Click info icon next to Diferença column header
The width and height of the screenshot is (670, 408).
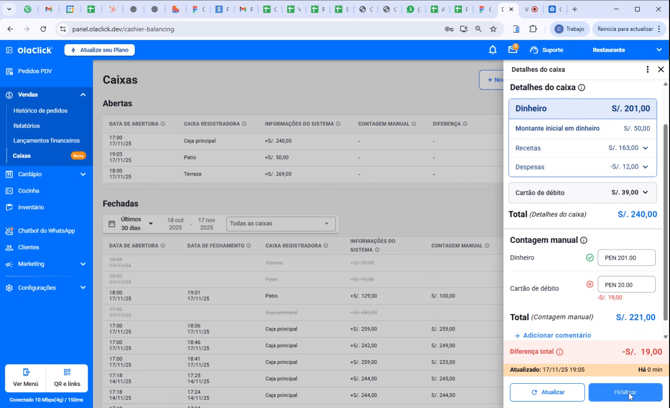pos(465,124)
